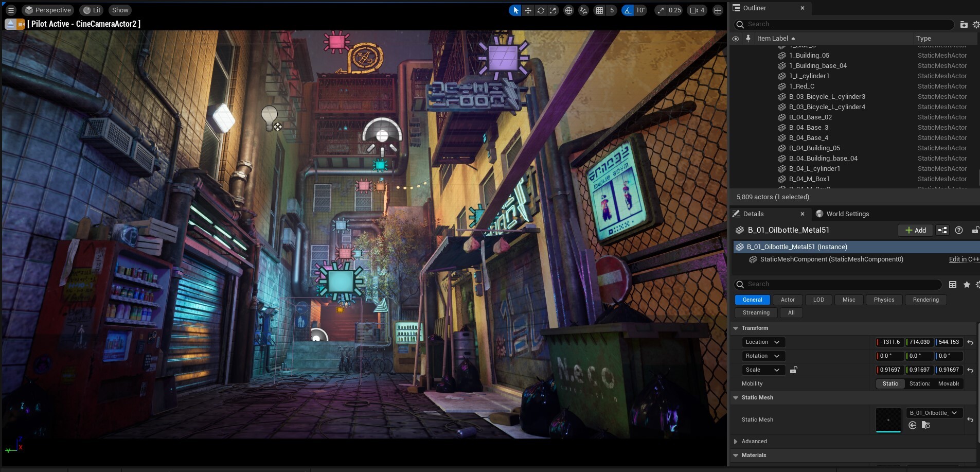Disable the angle snapping toggle
The height and width of the screenshot is (472, 980).
627,10
